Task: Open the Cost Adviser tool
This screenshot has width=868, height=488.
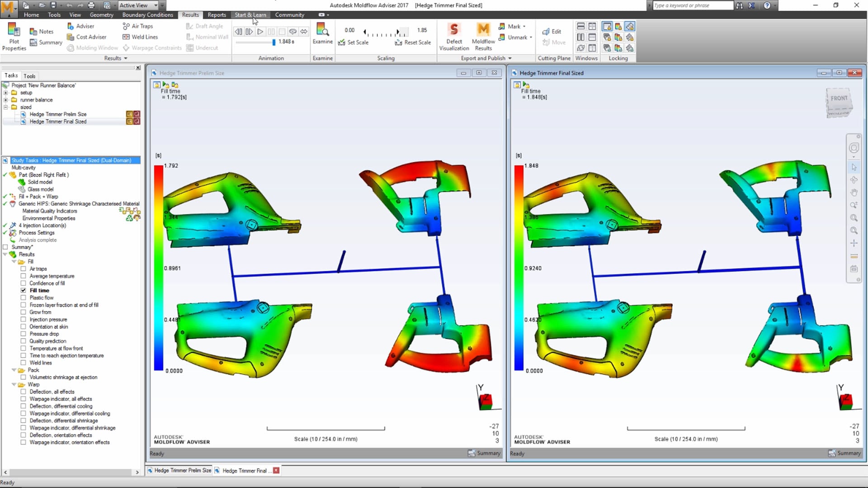Action: pyautogui.click(x=87, y=37)
